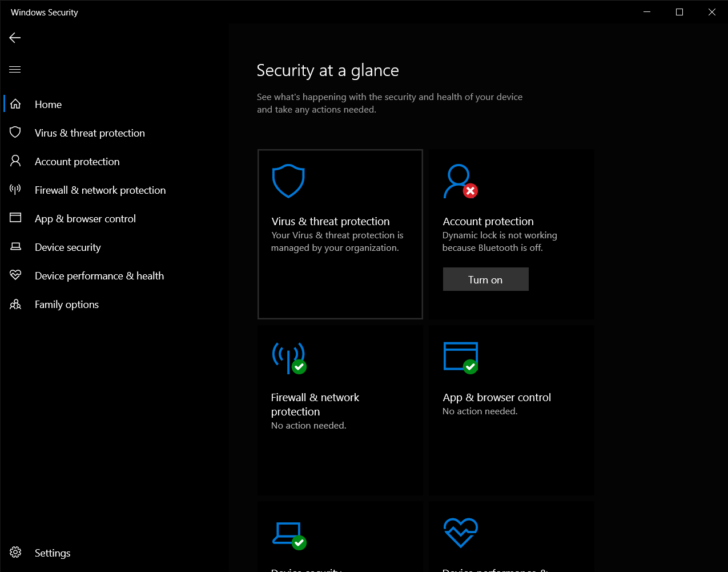The width and height of the screenshot is (728, 572).
Task: Click the Device performance & health heart icon
Action: 15,275
